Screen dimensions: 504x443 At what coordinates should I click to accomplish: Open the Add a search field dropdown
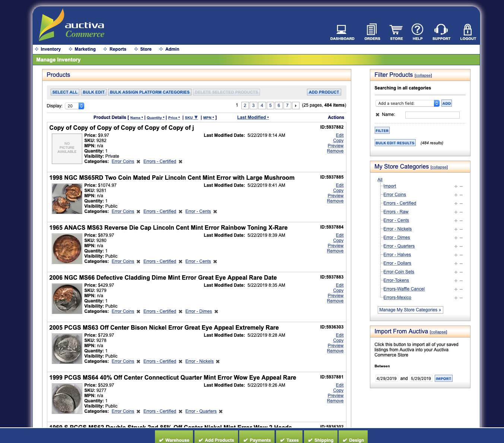[408, 103]
